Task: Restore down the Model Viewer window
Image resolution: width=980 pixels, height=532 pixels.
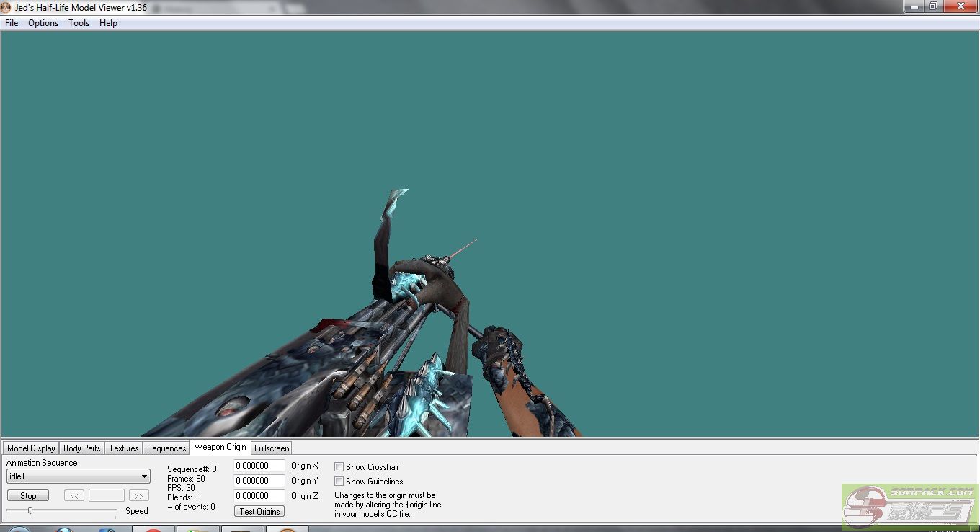Action: [x=933, y=6]
